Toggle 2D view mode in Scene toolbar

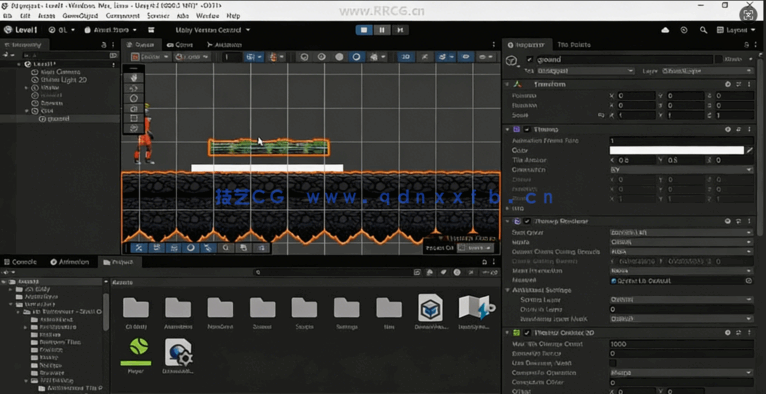405,57
